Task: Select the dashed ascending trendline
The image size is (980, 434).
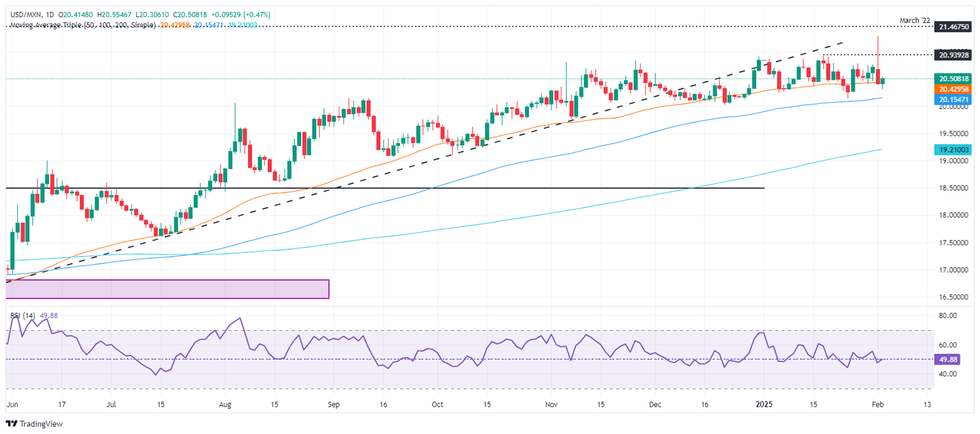Action: point(424,161)
